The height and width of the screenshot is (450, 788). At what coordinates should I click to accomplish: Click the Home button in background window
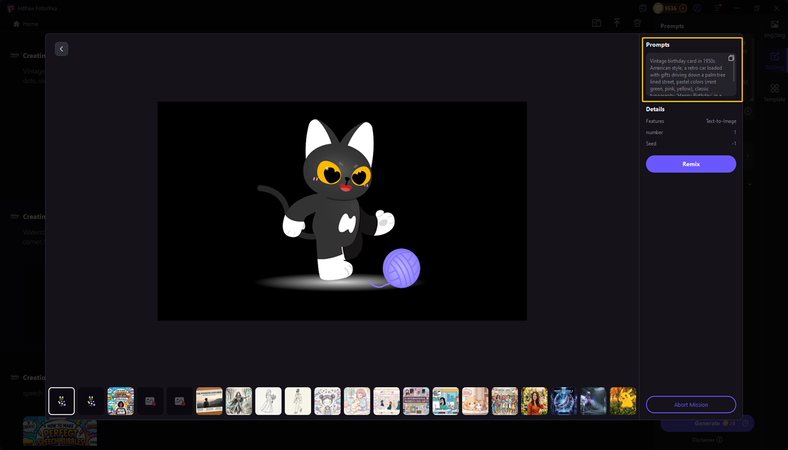(x=26, y=24)
